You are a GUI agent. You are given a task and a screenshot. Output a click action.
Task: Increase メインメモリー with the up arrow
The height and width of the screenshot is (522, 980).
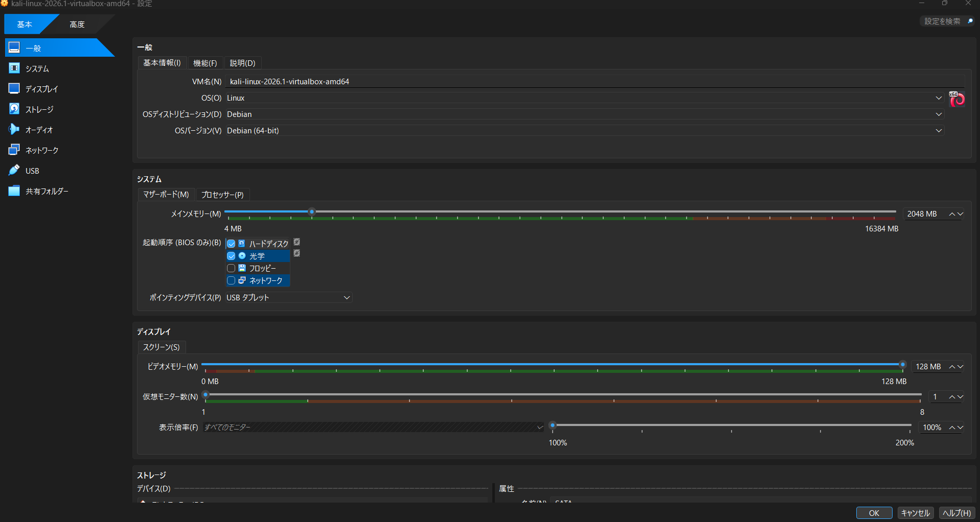pyautogui.click(x=952, y=214)
